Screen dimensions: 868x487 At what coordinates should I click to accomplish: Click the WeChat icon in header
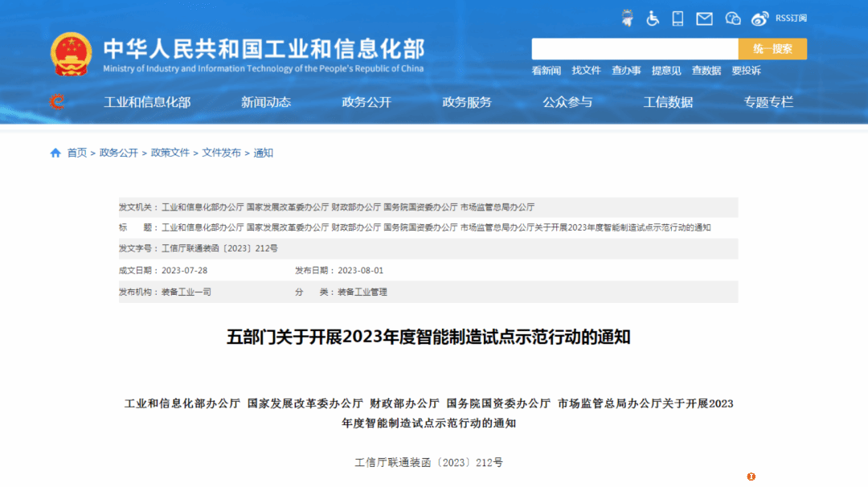[732, 18]
